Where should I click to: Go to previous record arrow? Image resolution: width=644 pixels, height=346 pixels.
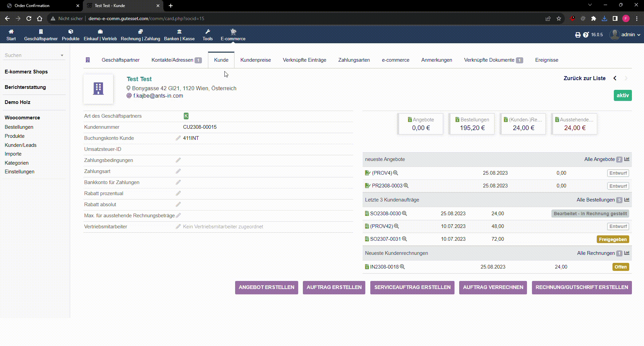[x=615, y=78]
